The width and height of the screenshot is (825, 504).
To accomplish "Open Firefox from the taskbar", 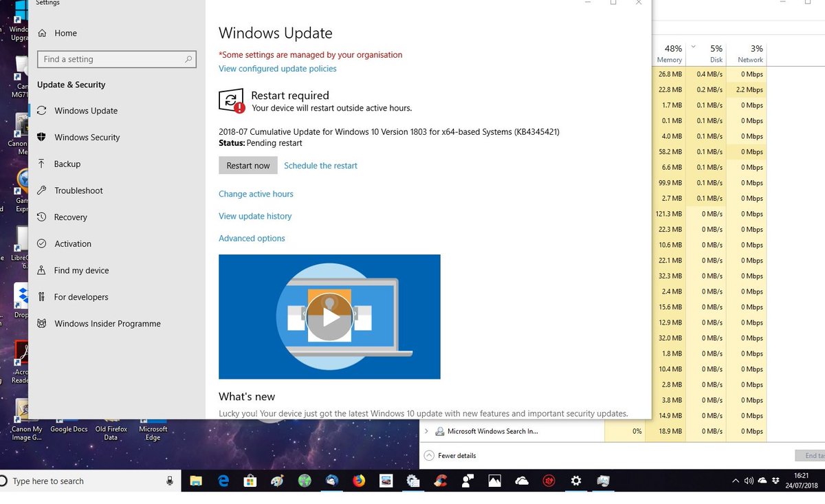I will click(359, 481).
